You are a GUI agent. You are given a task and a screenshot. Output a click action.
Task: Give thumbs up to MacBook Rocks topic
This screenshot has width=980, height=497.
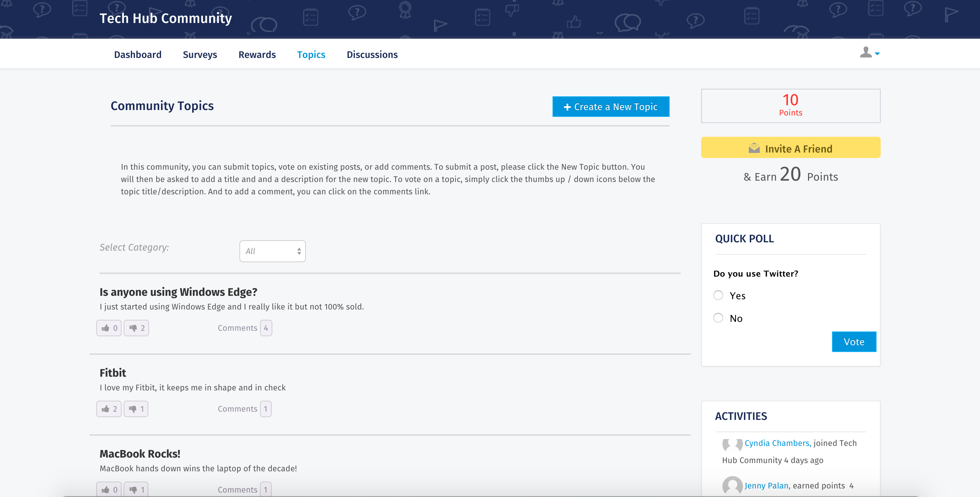pos(109,489)
